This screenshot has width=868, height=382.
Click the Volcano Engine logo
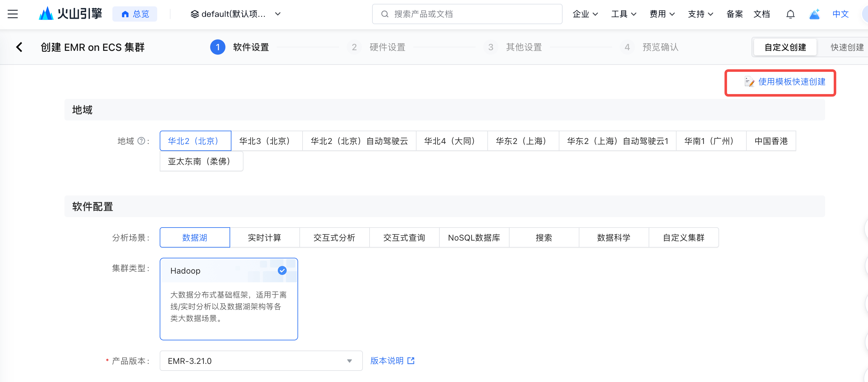pos(70,14)
